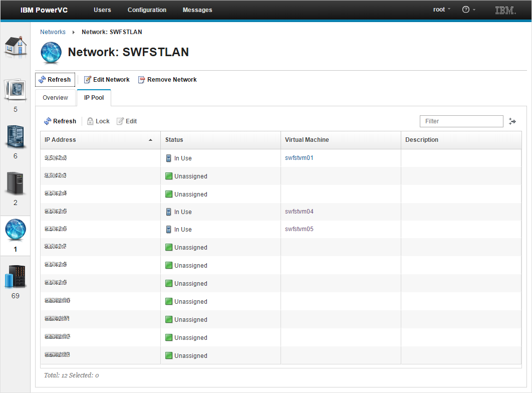The width and height of the screenshot is (532, 393).
Task: Click the IP Pool Edit button
Action: (127, 121)
